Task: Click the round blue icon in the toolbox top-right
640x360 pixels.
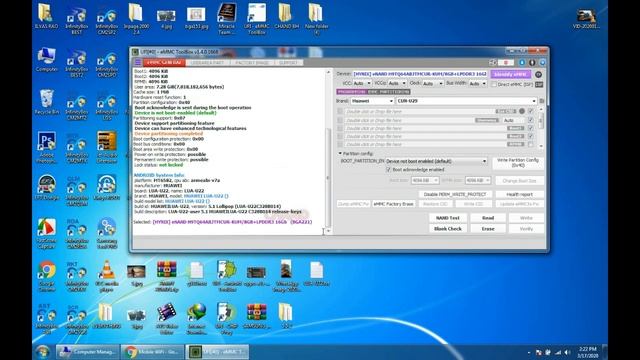Action: (x=522, y=62)
